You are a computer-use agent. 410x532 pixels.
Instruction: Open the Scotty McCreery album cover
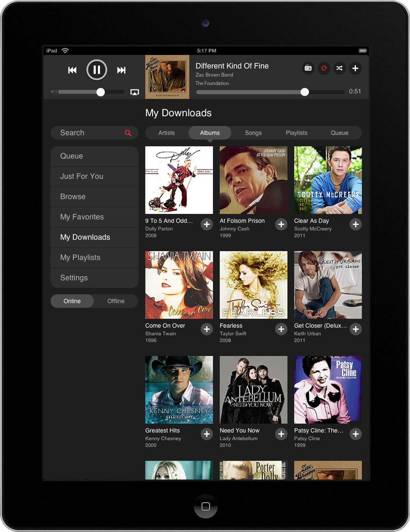[x=328, y=180]
